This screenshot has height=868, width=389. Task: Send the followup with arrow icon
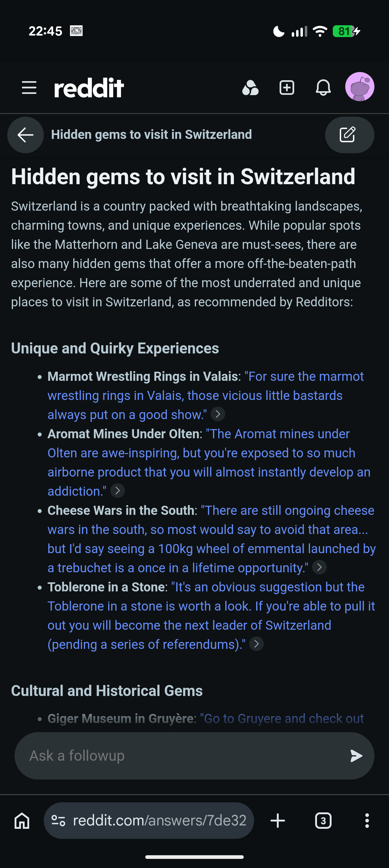click(356, 756)
